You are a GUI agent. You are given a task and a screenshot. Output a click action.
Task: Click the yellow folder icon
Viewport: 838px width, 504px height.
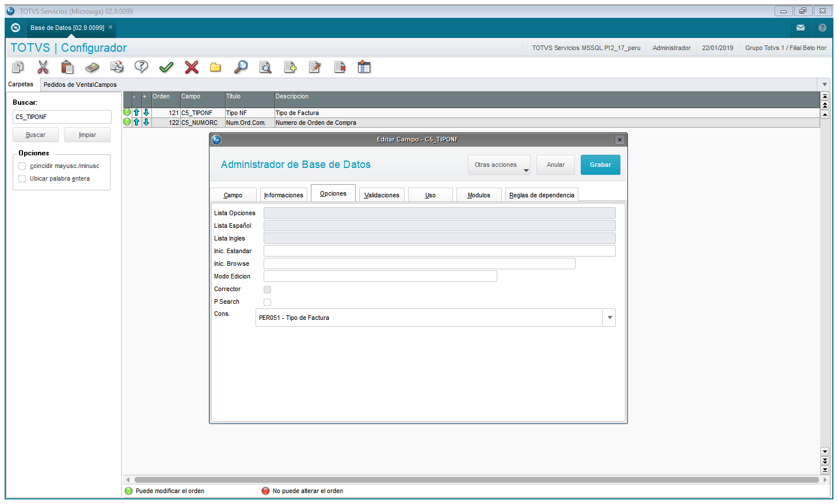tap(215, 67)
